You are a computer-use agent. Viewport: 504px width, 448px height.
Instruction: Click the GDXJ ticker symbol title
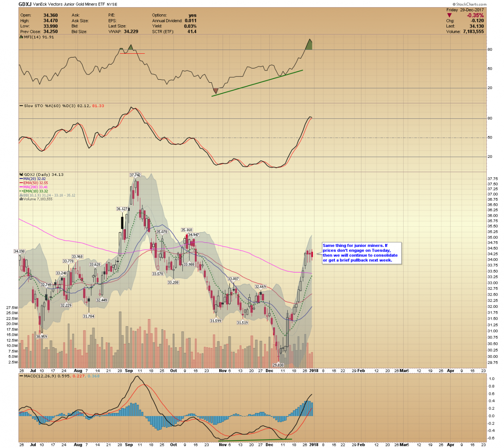pyautogui.click(x=25, y=4)
